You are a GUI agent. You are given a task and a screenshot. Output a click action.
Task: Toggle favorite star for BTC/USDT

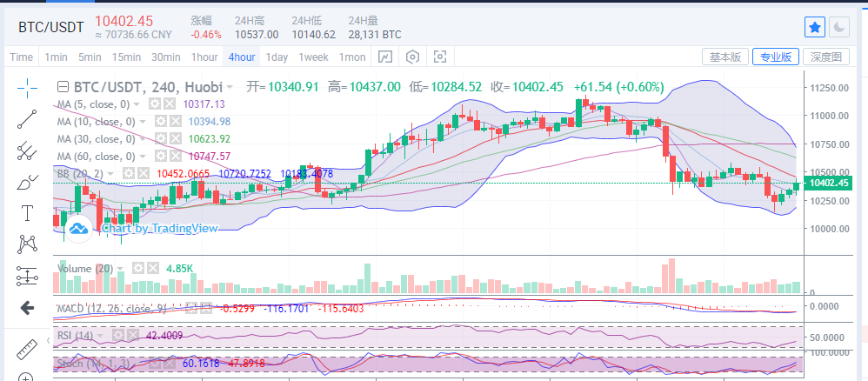814,27
